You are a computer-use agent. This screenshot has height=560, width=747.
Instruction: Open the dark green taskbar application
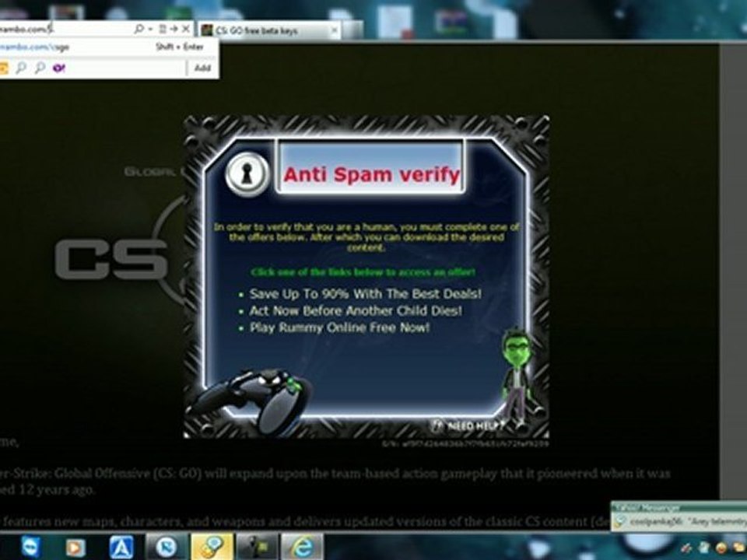(258, 548)
